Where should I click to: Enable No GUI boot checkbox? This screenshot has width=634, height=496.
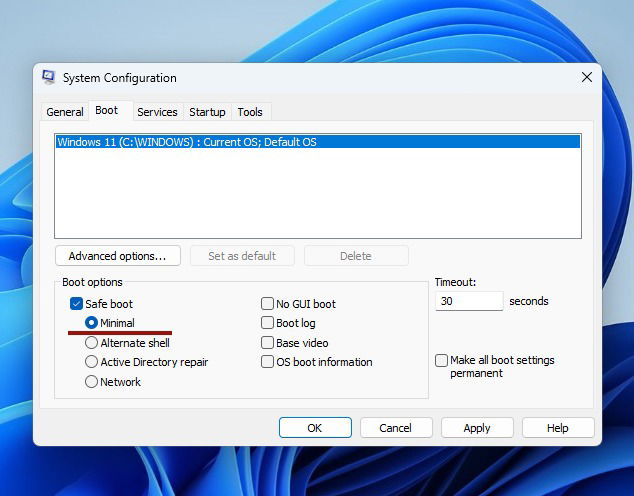tap(267, 304)
